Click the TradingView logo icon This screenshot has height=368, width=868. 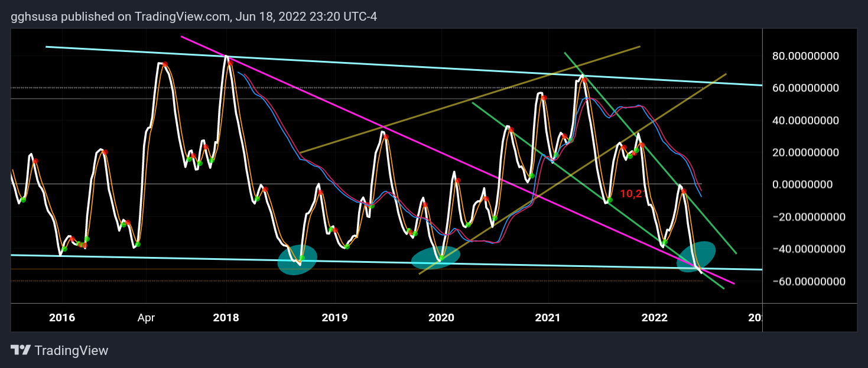coord(21,350)
